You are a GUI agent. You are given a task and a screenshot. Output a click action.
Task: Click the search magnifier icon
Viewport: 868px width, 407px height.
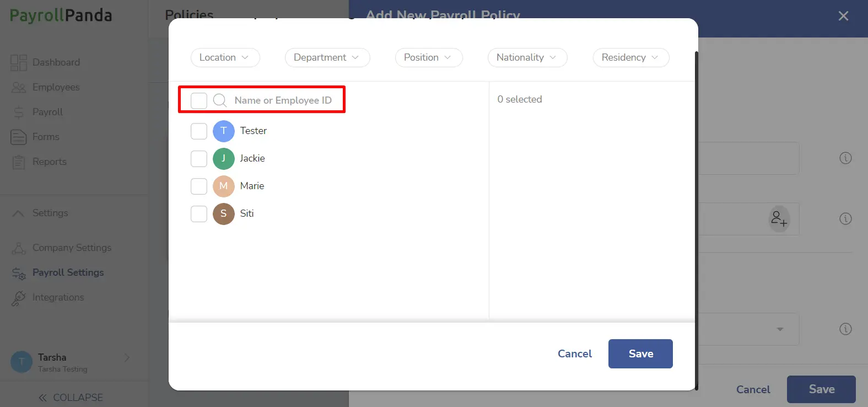[x=220, y=100]
